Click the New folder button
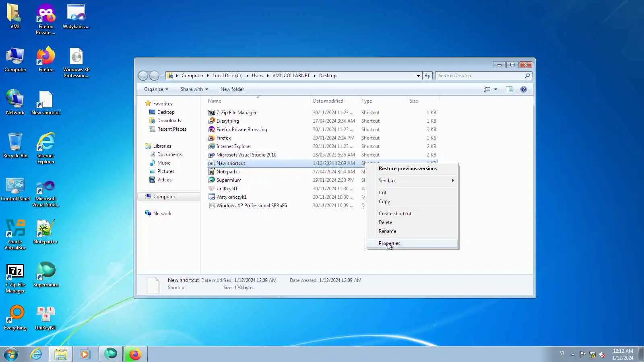Viewport: 644px width, 362px height. pyautogui.click(x=232, y=89)
